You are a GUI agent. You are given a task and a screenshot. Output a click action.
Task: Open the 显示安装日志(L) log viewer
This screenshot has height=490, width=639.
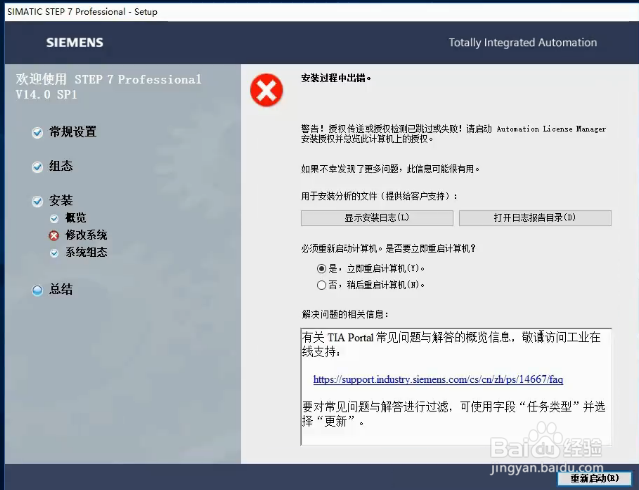tap(377, 218)
